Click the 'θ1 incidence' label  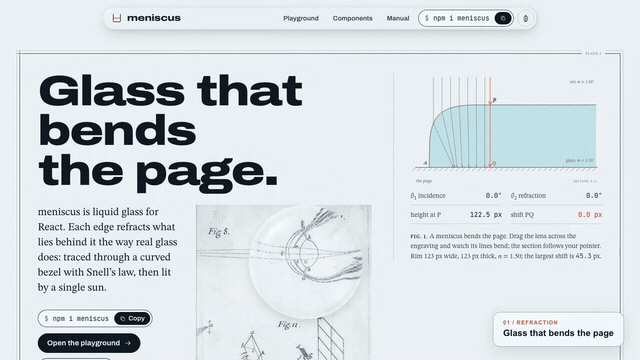click(428, 196)
